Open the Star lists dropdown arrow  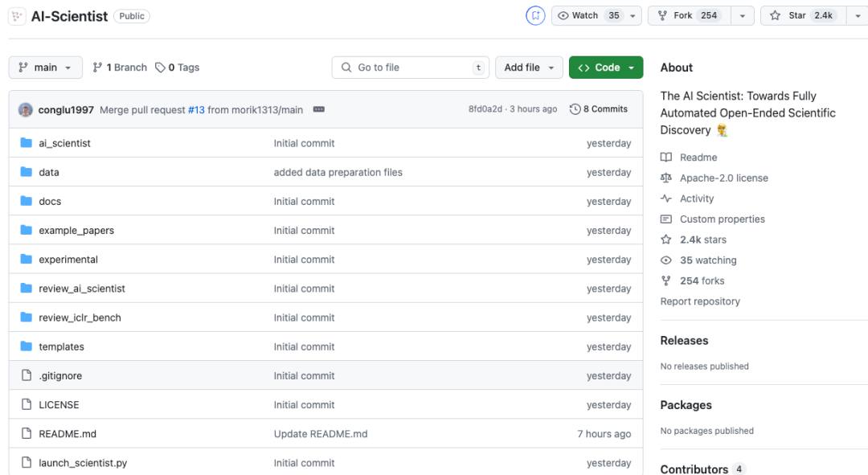[858, 15]
